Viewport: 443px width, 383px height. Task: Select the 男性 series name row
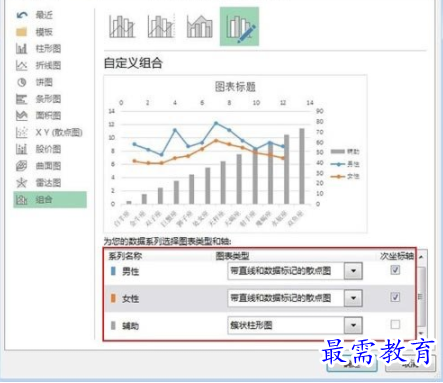[130, 271]
